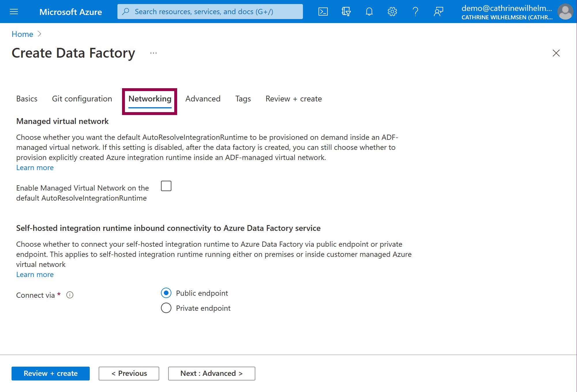The image size is (577, 392).
Task: Open the Azure portal hamburger menu
Action: point(14,12)
